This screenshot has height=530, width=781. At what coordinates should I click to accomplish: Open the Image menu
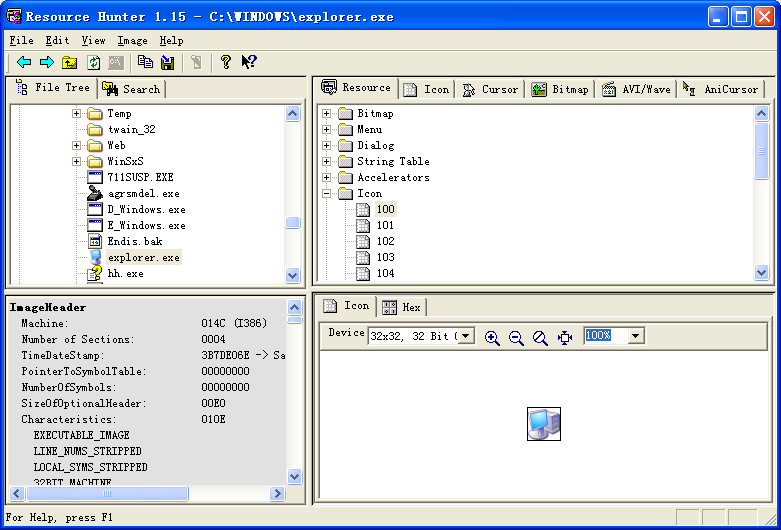(132, 41)
